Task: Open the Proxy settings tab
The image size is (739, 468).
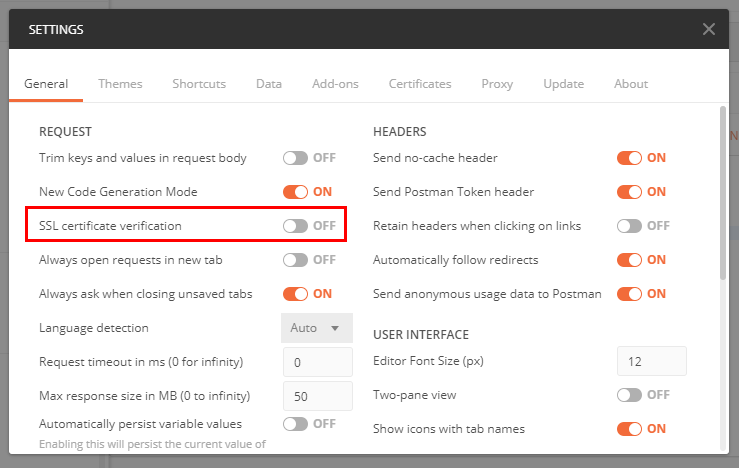Action: click(497, 84)
